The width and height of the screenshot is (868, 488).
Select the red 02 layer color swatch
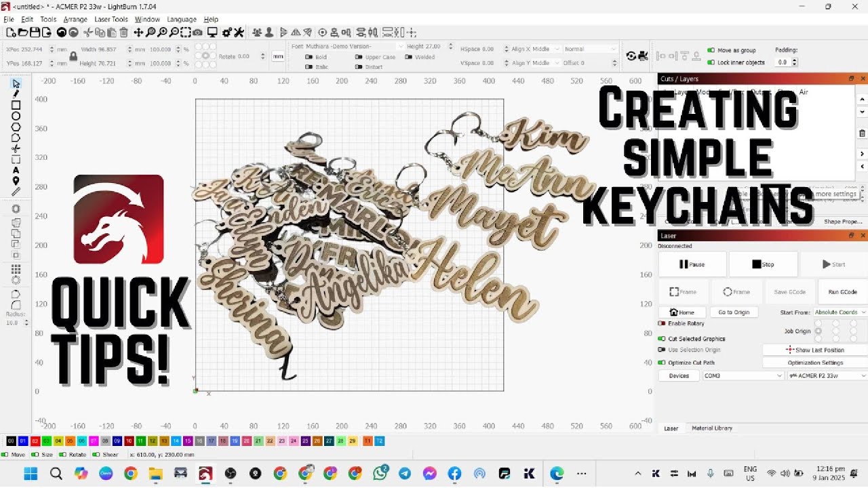(x=35, y=441)
